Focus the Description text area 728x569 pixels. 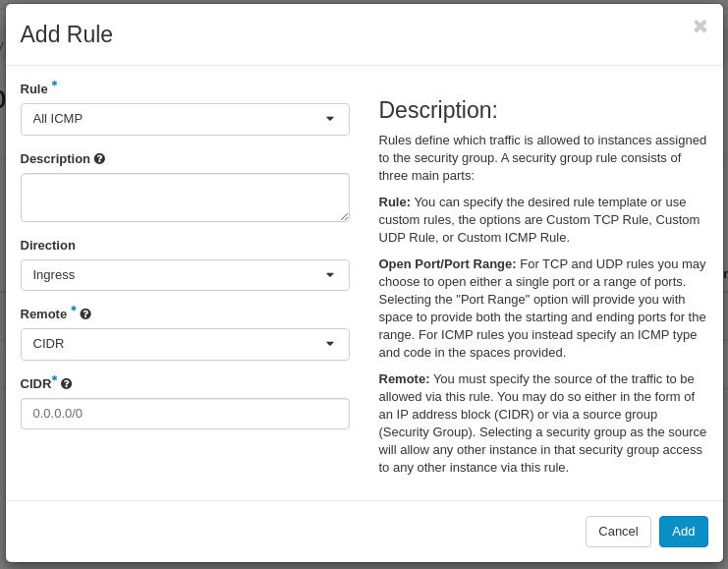[x=185, y=198]
